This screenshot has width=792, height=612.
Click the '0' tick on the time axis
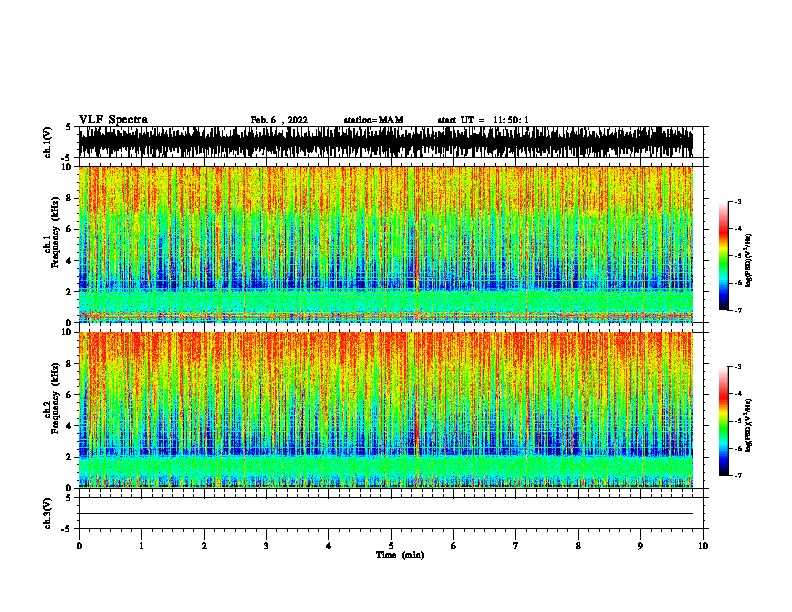pos(79,546)
